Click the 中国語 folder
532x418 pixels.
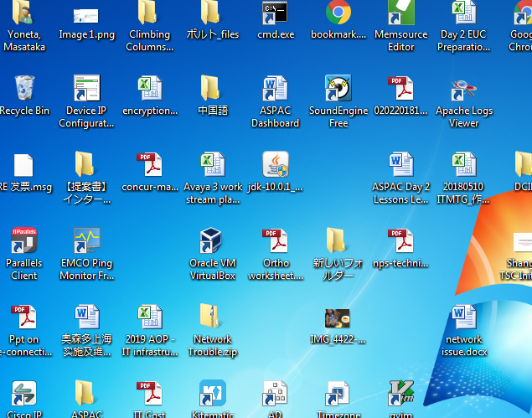(x=213, y=88)
